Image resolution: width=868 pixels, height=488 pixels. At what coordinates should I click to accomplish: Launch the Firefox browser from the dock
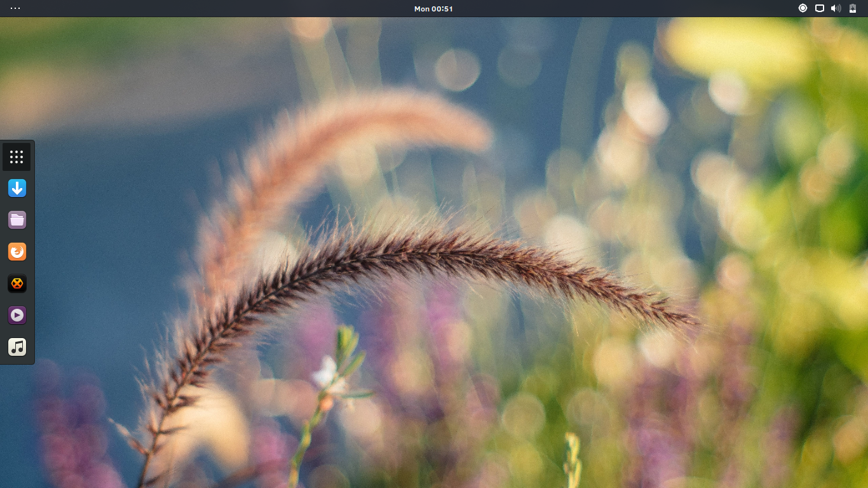click(x=17, y=252)
